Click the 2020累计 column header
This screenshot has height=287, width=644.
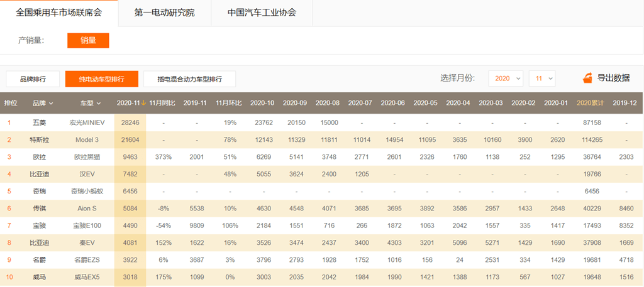[590, 103]
